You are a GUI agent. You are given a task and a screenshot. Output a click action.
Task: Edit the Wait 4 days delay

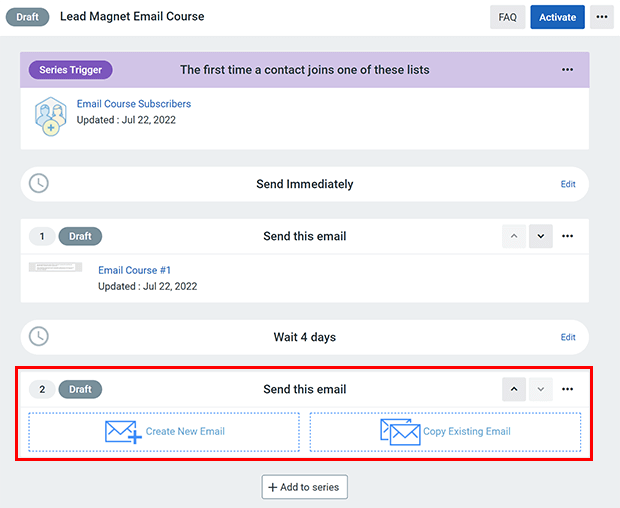click(x=568, y=338)
